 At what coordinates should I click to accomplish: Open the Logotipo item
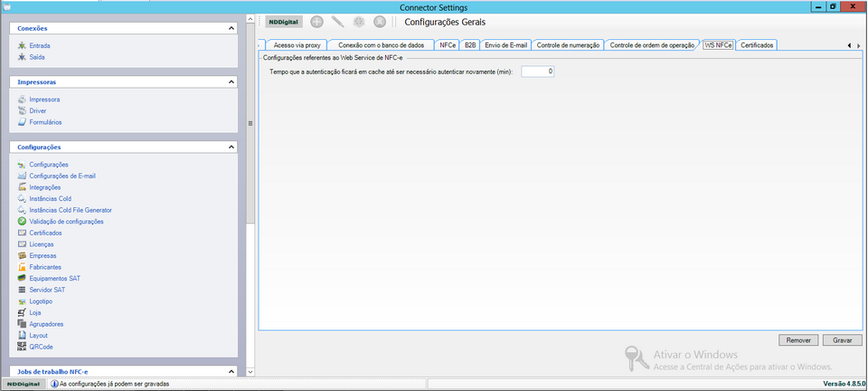(42, 301)
